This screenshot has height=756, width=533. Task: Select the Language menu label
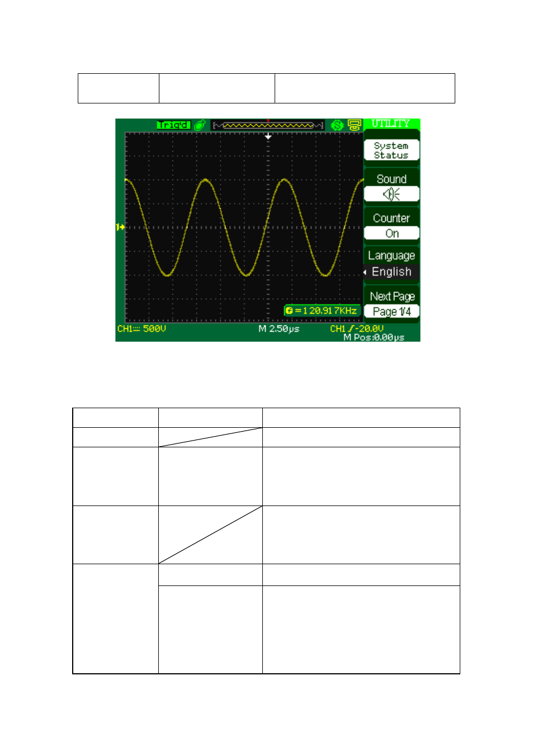coord(392,256)
